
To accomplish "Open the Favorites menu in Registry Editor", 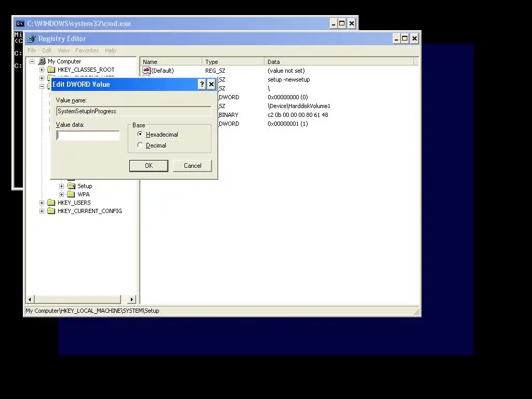I will [87, 50].
